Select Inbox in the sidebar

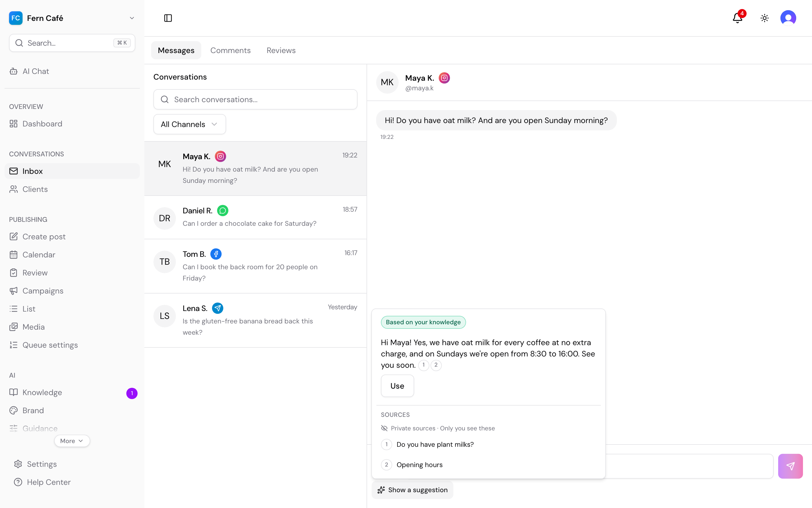point(72,171)
